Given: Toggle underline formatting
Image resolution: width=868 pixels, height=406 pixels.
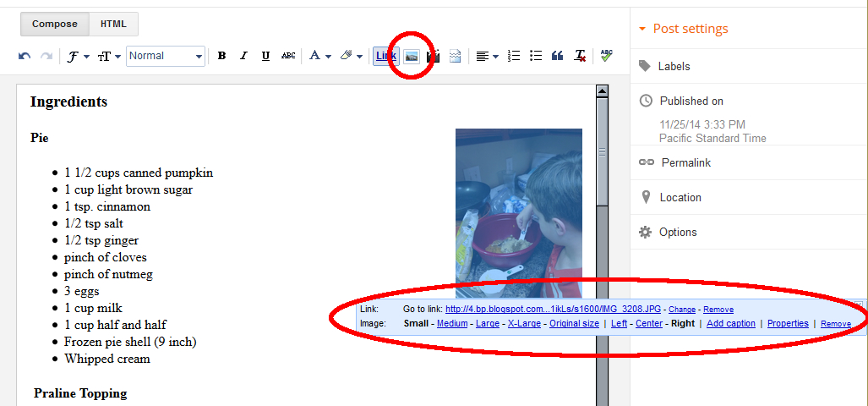Looking at the screenshot, I should coord(265,57).
